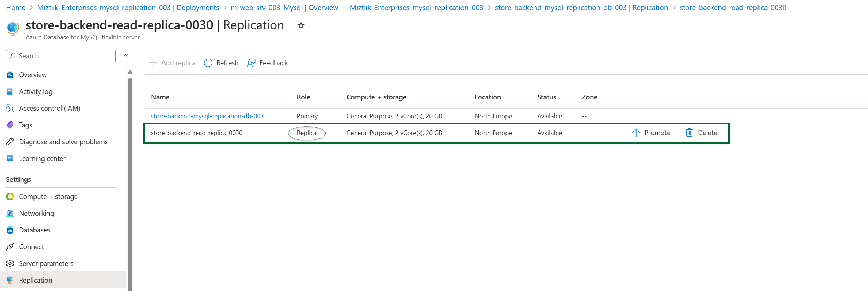Image resolution: width=868 pixels, height=291 pixels.
Task: Click the Status column header
Action: tap(547, 97)
